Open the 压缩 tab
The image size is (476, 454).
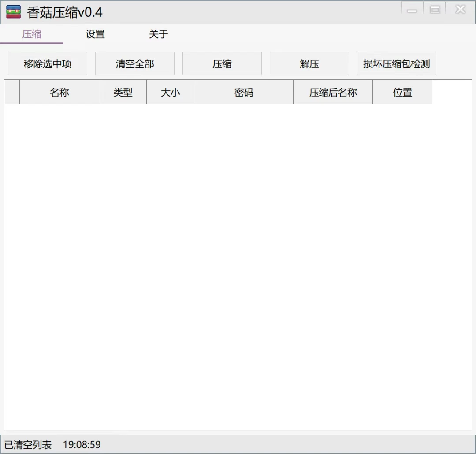(31, 34)
